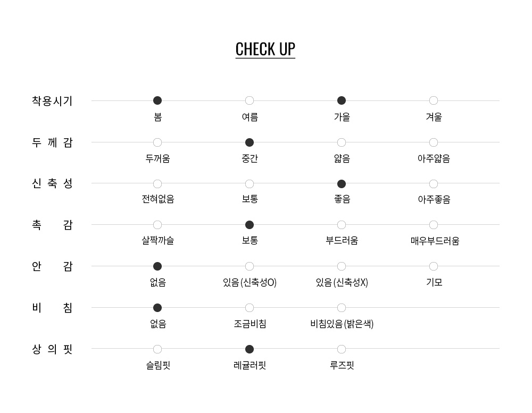Image resolution: width=532 pixels, height=413 pixels.
Task: Click the CHECK UP heading
Action: tap(265, 49)
